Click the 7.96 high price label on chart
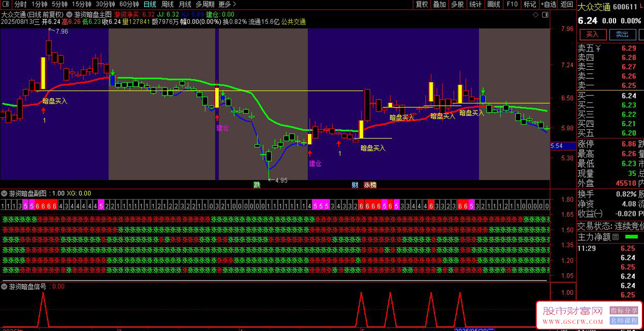The height and width of the screenshot is (331, 644). pos(61,32)
